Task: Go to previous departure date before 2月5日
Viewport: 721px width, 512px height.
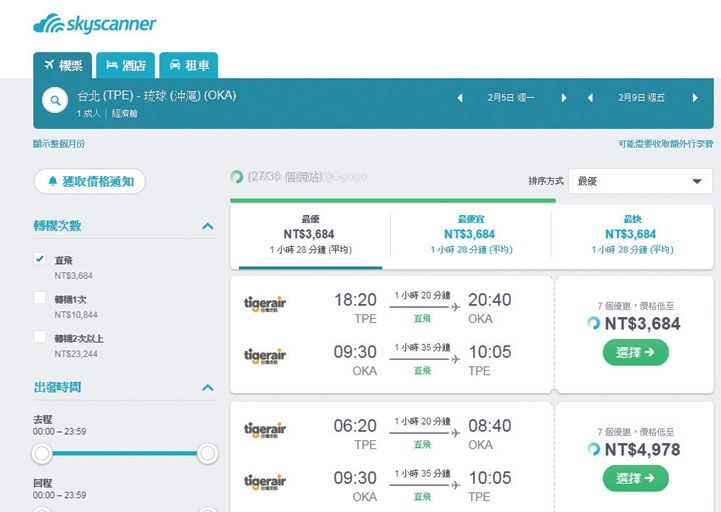Action: (x=459, y=98)
